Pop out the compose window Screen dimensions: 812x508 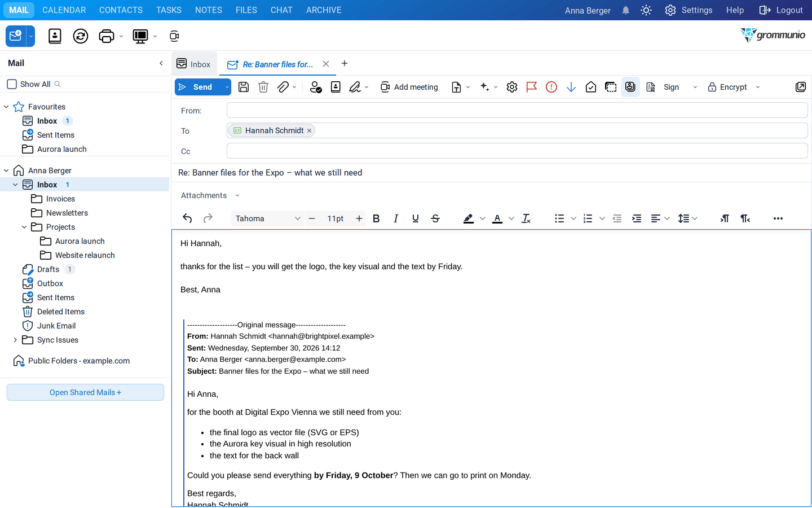pos(801,87)
